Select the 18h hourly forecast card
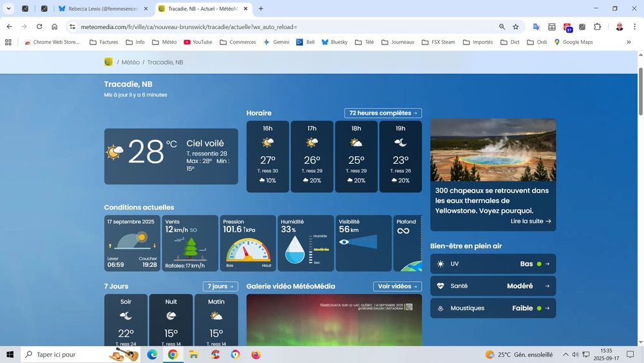This screenshot has width=644, height=363. pyautogui.click(x=356, y=156)
